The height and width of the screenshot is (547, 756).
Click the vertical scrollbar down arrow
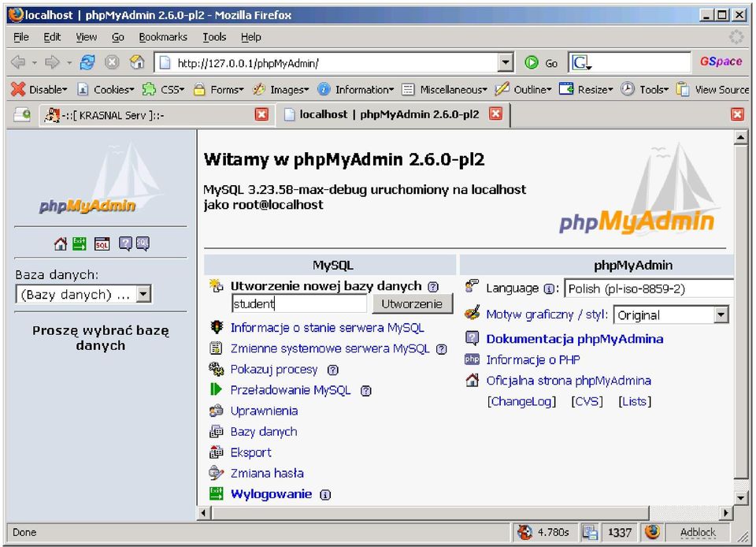[740, 498]
